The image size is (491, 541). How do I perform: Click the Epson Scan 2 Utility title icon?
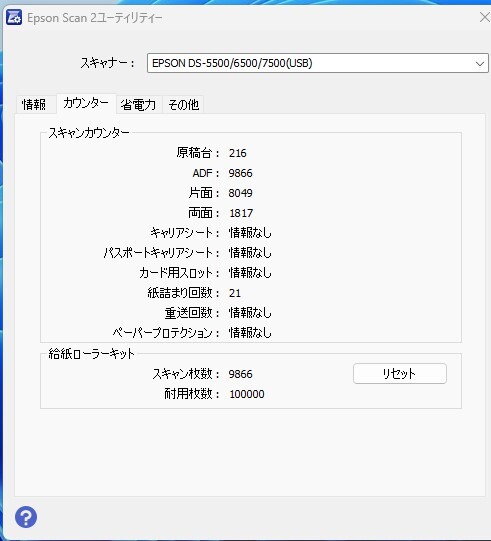click(14, 18)
